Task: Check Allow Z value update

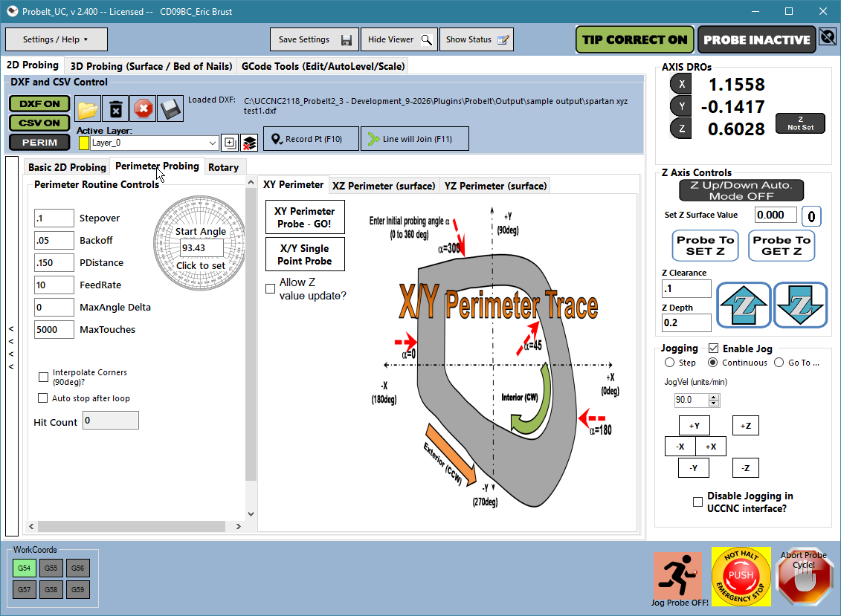Action: tap(271, 288)
